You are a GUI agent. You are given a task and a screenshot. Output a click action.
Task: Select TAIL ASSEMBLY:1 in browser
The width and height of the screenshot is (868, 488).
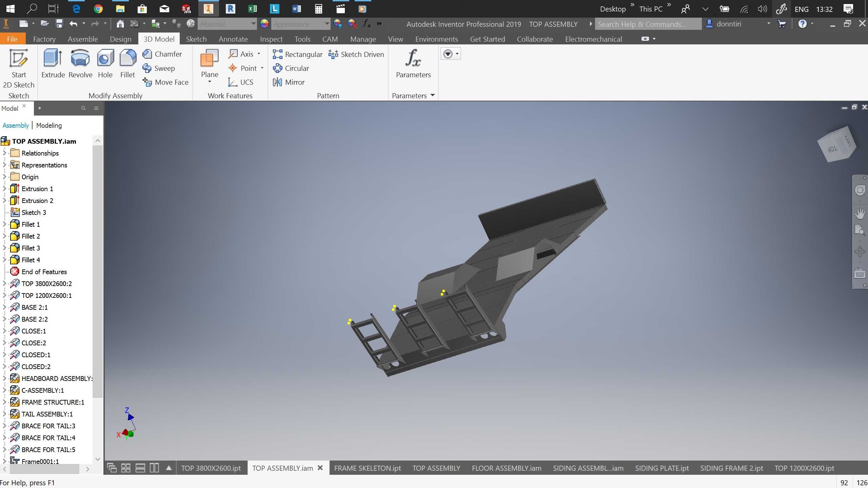coord(47,414)
